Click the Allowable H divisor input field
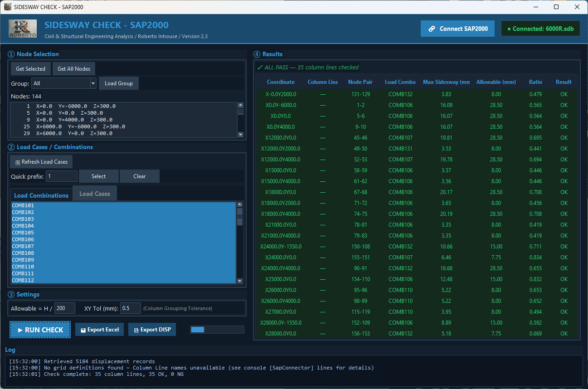 coord(65,308)
